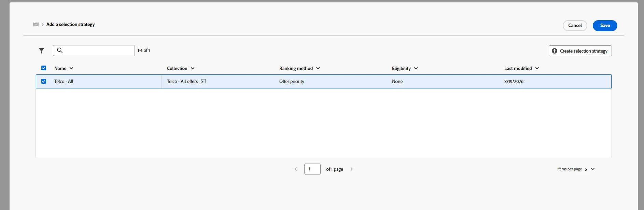The image size is (644, 210).
Task: Expand Ranking method column options
Action: click(318, 68)
